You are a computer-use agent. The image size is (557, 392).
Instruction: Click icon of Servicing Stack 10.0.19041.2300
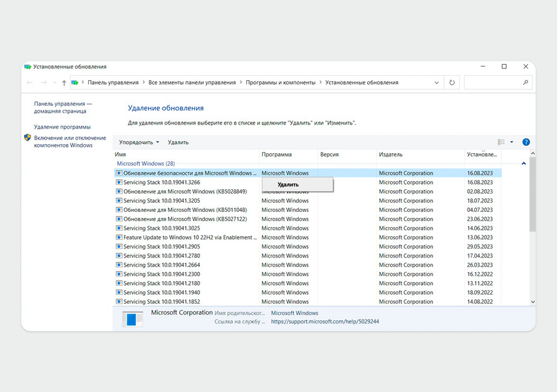pyautogui.click(x=119, y=274)
